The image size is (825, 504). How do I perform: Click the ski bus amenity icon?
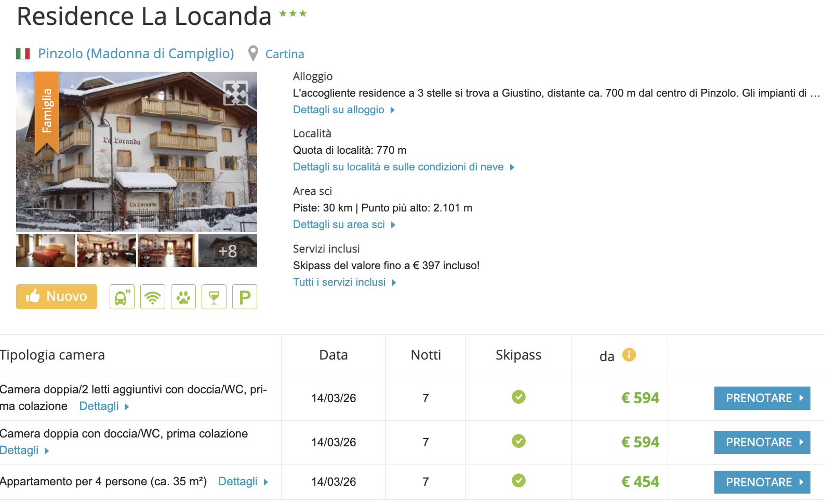click(122, 297)
